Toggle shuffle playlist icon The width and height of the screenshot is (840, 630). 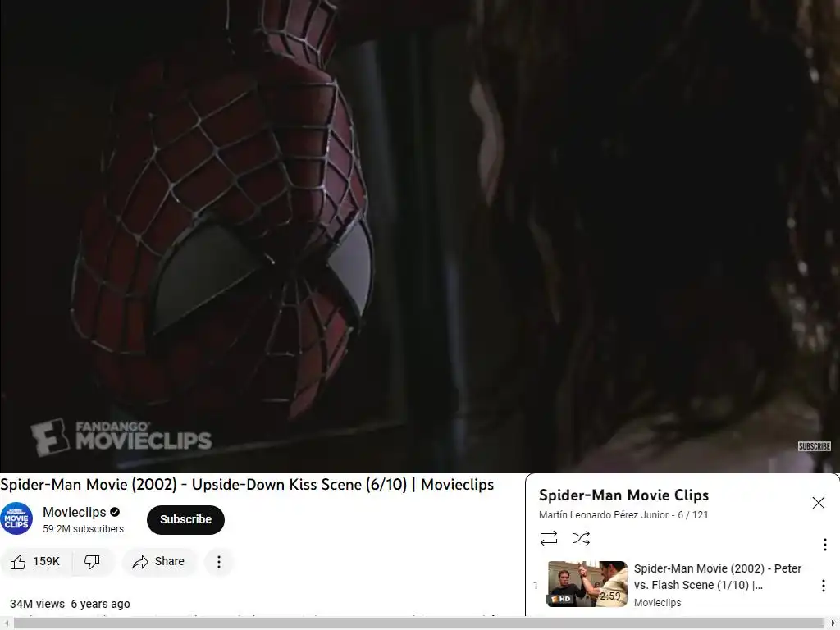click(582, 538)
